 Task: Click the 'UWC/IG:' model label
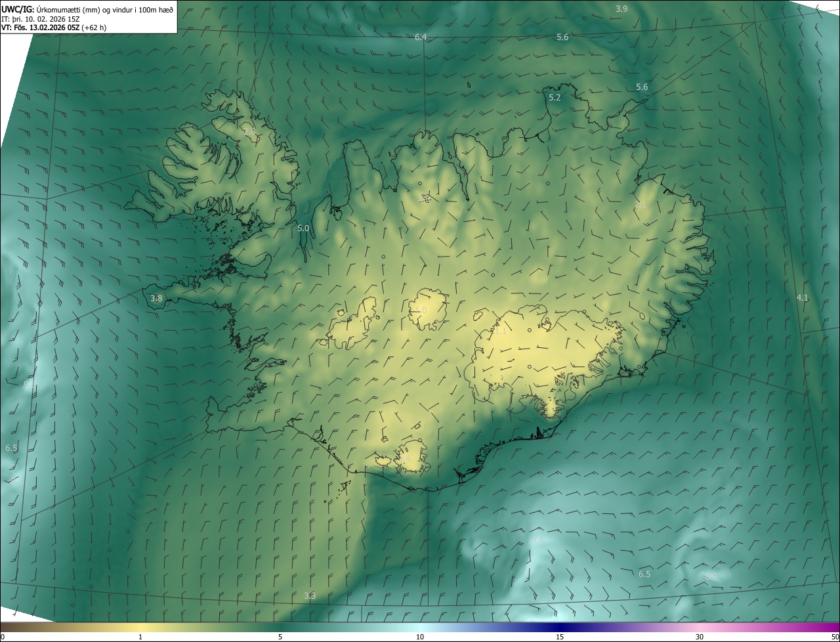pyautogui.click(x=18, y=9)
